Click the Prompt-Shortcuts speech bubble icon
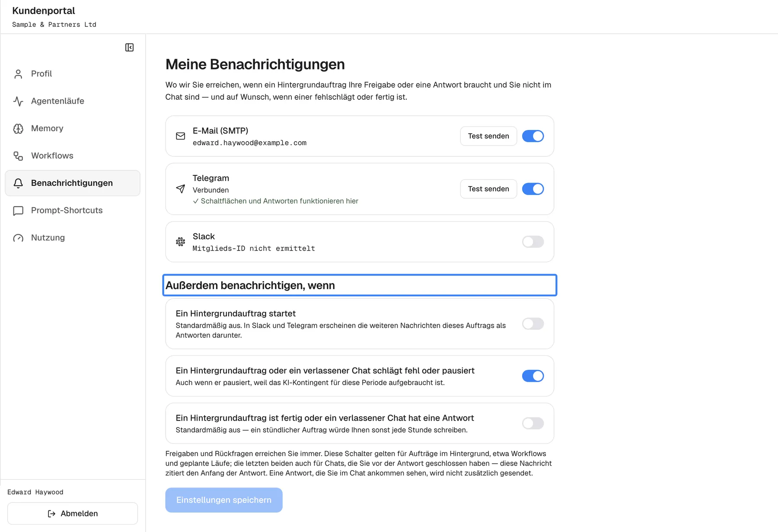Screen dimensions: 778x532 click(x=18, y=211)
